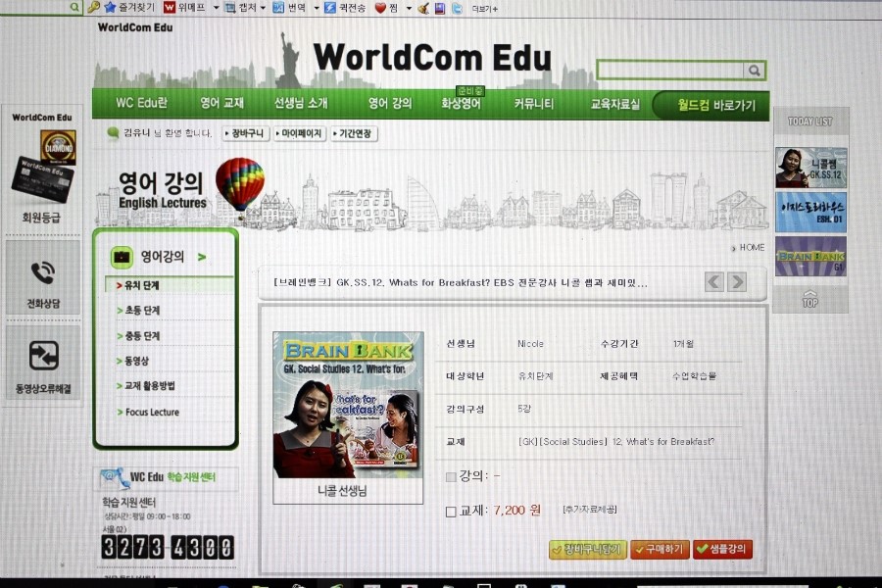Go to 월드컴 바로가기

711,105
